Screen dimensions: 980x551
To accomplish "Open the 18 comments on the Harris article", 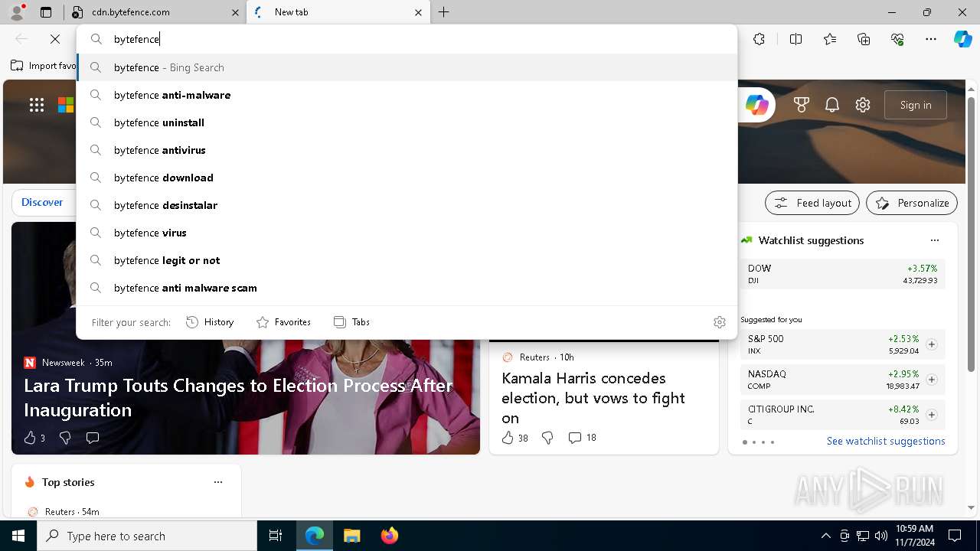I will tap(582, 438).
